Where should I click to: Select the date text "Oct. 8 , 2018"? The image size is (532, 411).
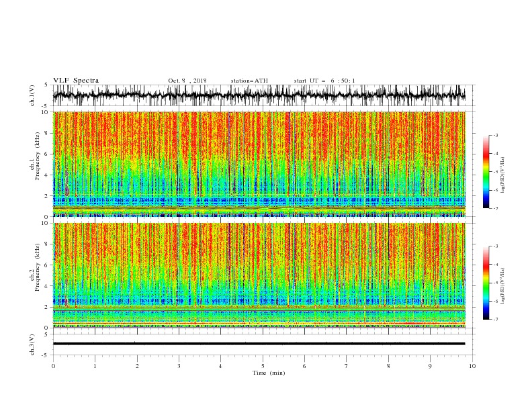point(187,81)
